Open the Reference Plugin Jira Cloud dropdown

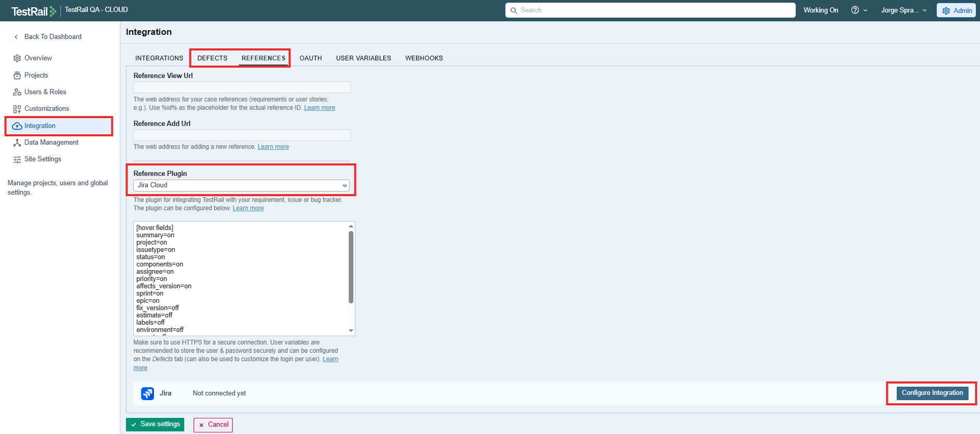241,185
